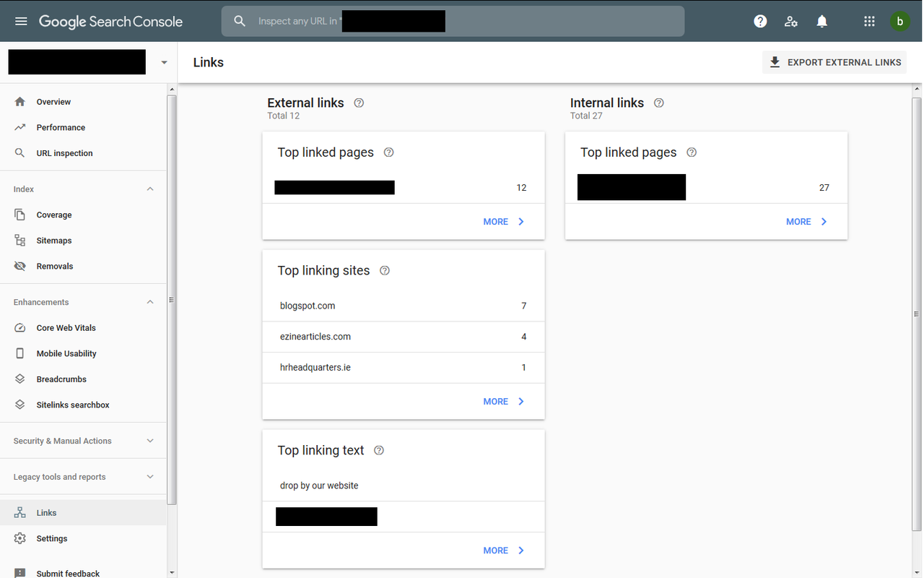
Task: Select the hrheadquarters.ie linking site row
Action: pos(404,368)
